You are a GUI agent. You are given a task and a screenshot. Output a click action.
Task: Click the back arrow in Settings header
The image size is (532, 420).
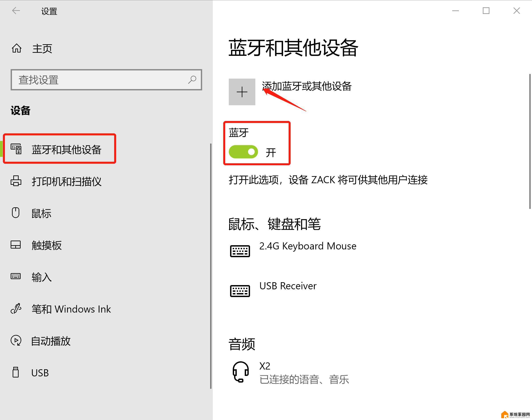[x=16, y=11]
